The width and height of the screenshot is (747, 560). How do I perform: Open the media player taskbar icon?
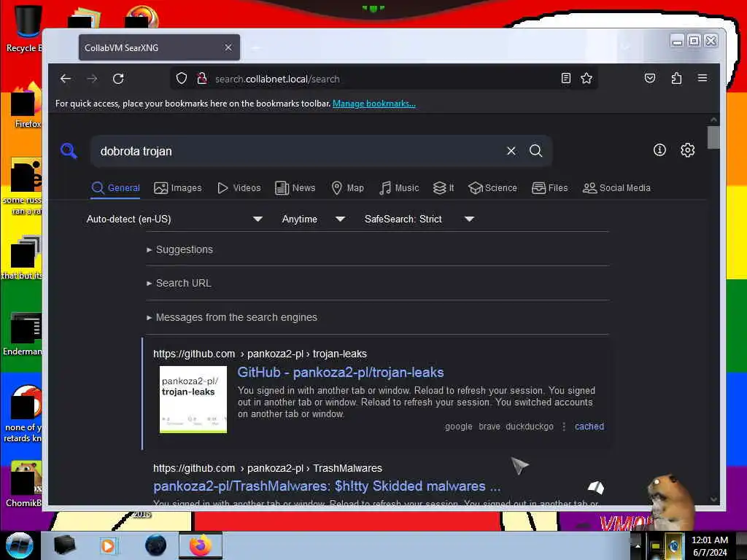(x=108, y=545)
